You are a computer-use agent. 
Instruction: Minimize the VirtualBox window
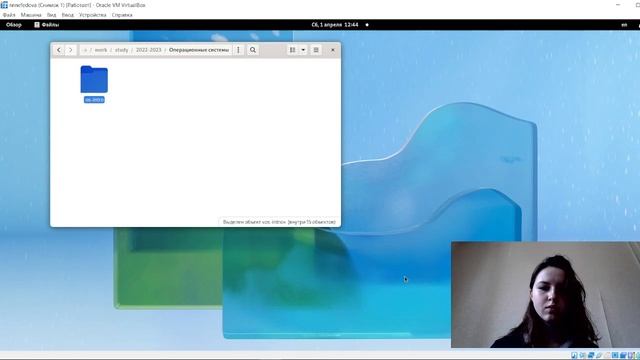point(618,5)
